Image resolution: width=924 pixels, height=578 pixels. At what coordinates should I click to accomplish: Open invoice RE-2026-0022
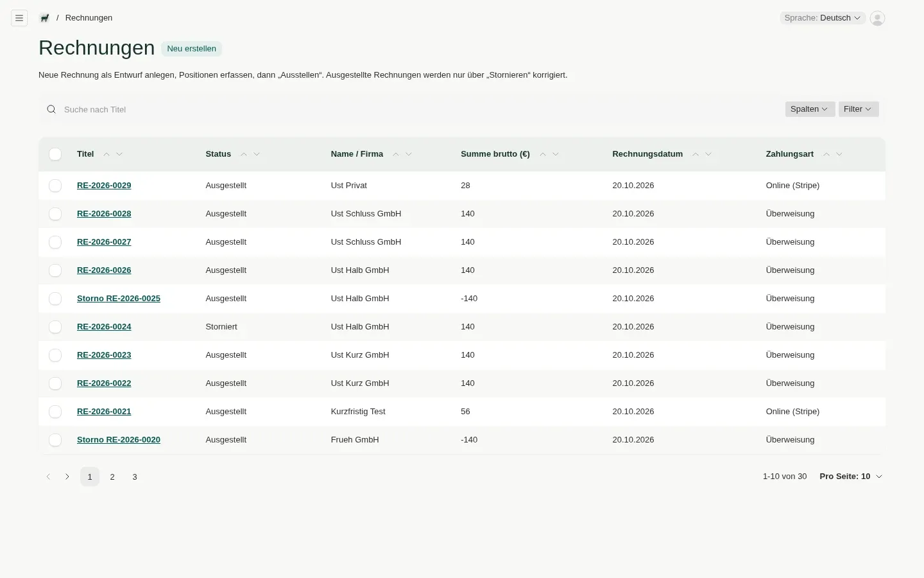click(x=104, y=383)
